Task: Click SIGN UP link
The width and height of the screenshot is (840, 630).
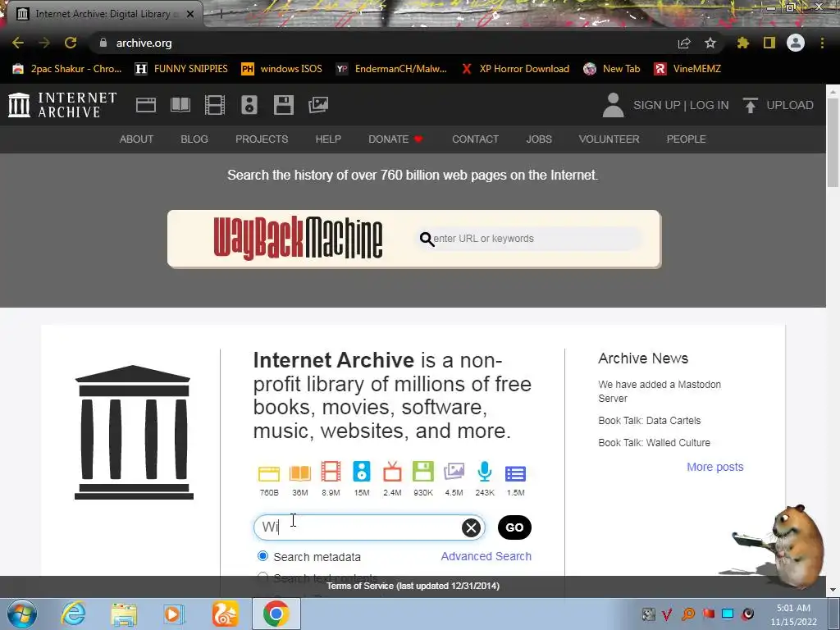Action: tap(657, 105)
